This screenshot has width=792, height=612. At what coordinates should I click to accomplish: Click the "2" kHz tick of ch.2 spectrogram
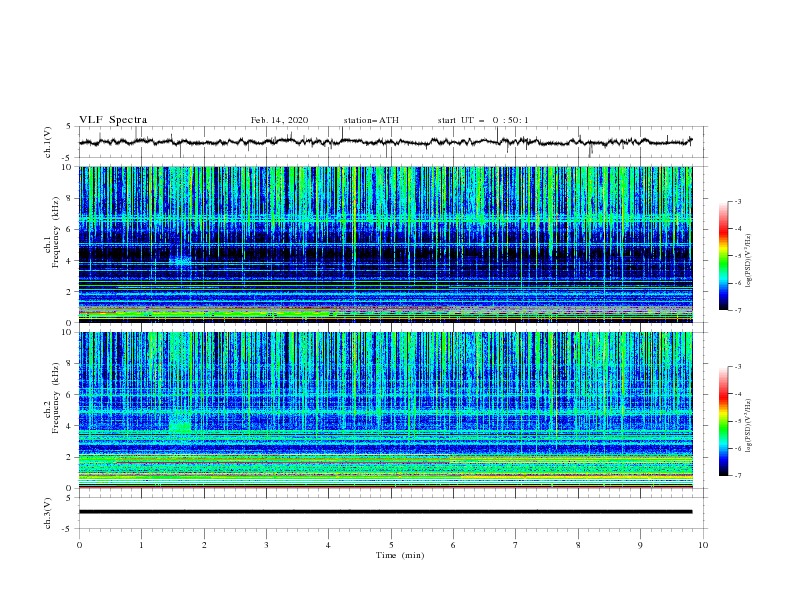pyautogui.click(x=70, y=457)
